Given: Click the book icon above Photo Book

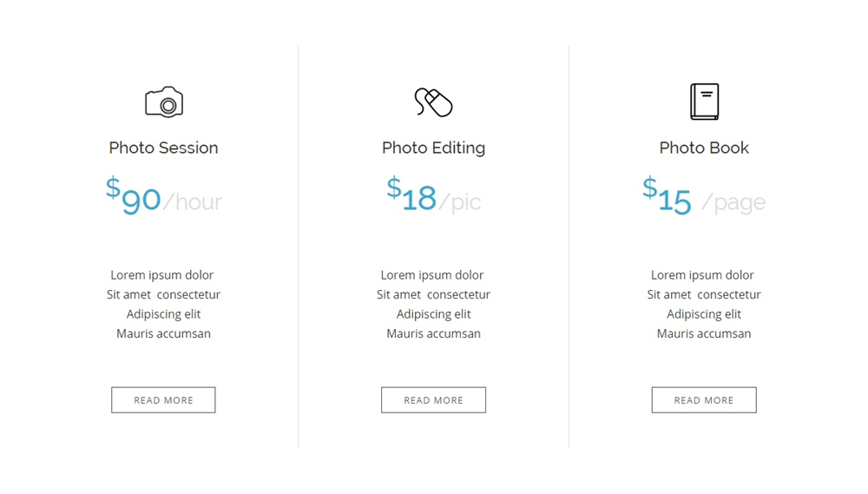Looking at the screenshot, I should click(x=704, y=102).
